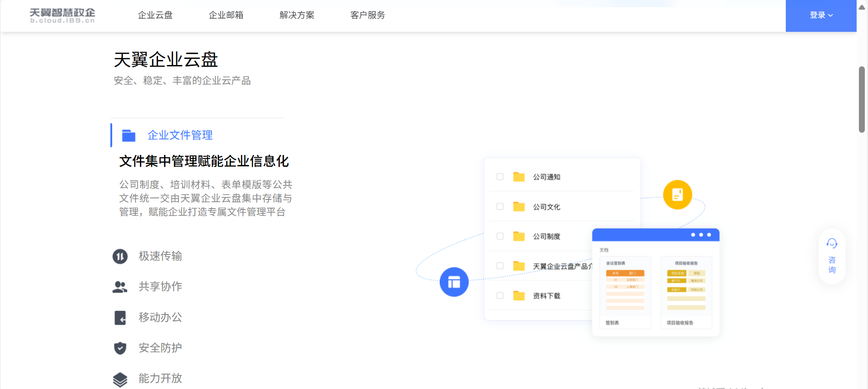Click the 资料下载 folder name
This screenshot has height=389, width=868.
point(546,296)
